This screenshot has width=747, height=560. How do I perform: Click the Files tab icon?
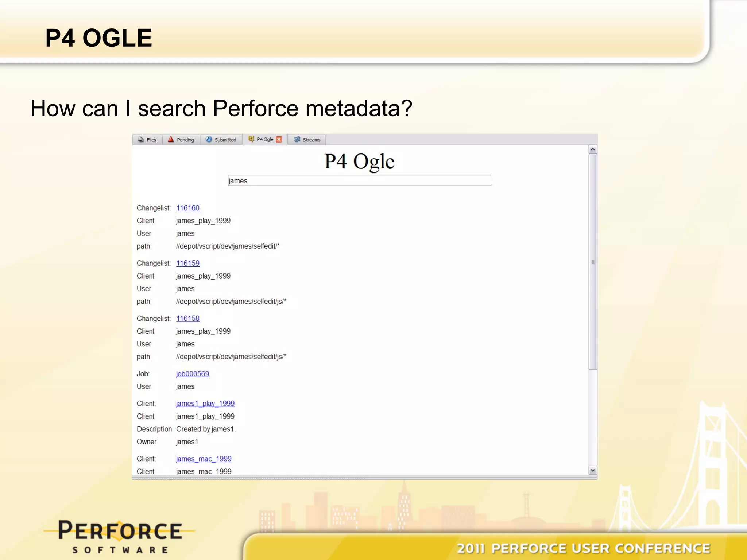tap(141, 140)
